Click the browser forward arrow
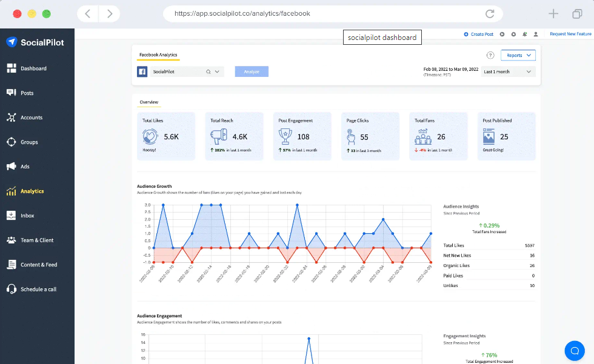 coord(110,13)
